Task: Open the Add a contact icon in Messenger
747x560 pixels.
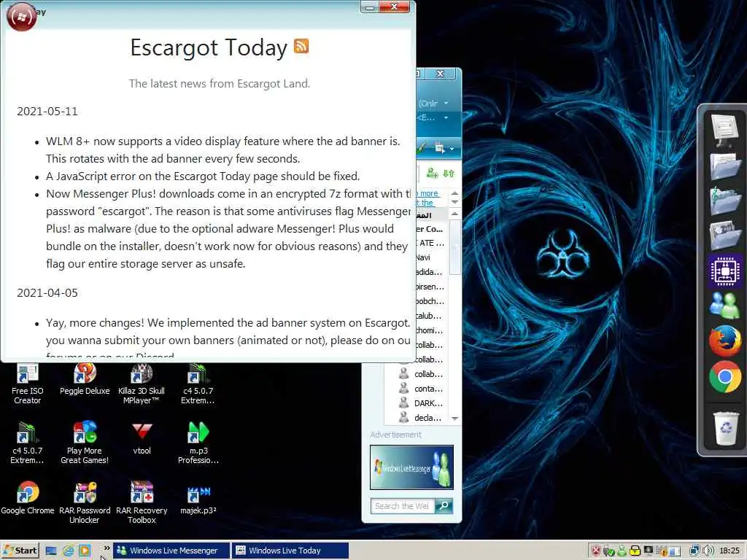Action: click(432, 173)
